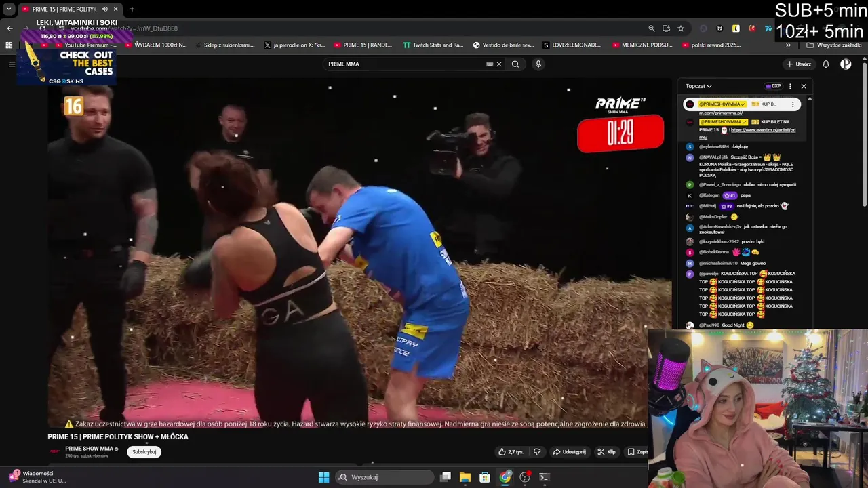Expand the Topczat chat mode dropdown
Viewport: 868px width, 488px height.
point(698,86)
